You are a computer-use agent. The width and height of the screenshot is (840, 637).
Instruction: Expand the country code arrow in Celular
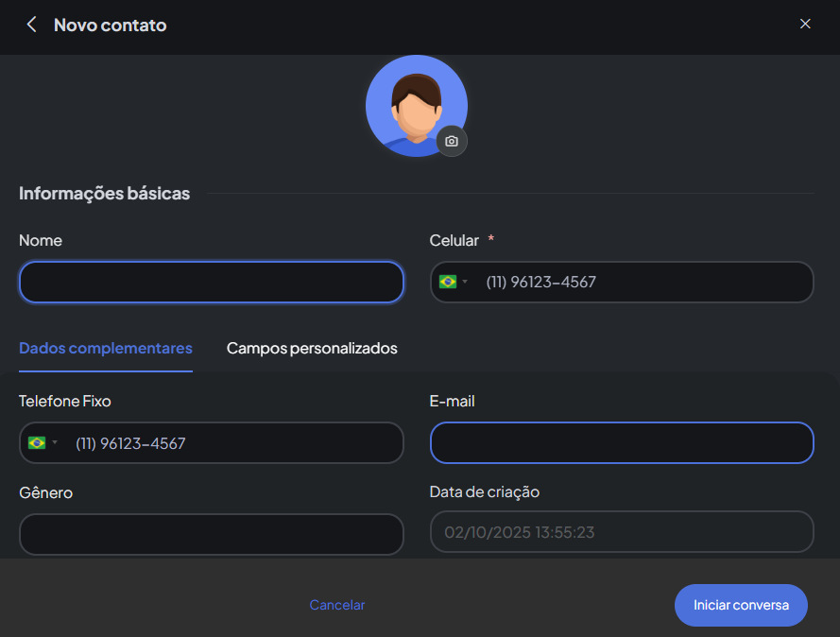(x=465, y=283)
